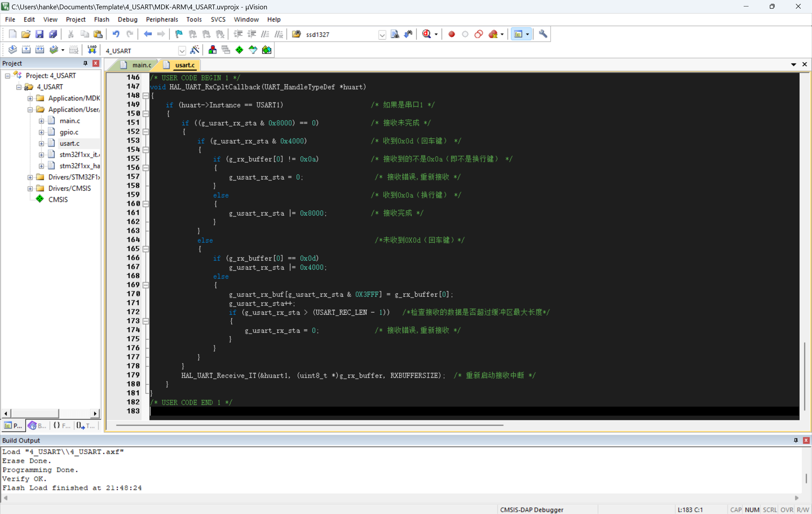Open Options for Target magic wand
Viewport: 812px width, 514px height.
pos(195,50)
